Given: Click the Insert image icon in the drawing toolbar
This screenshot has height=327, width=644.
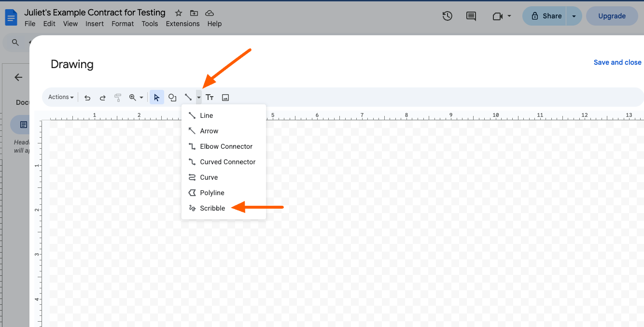Looking at the screenshot, I should pyautogui.click(x=225, y=97).
